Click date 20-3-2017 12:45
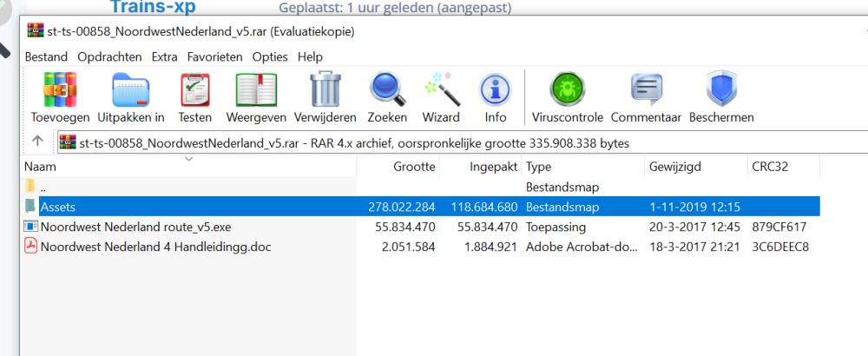The height and width of the screenshot is (356, 868). pyautogui.click(x=694, y=227)
